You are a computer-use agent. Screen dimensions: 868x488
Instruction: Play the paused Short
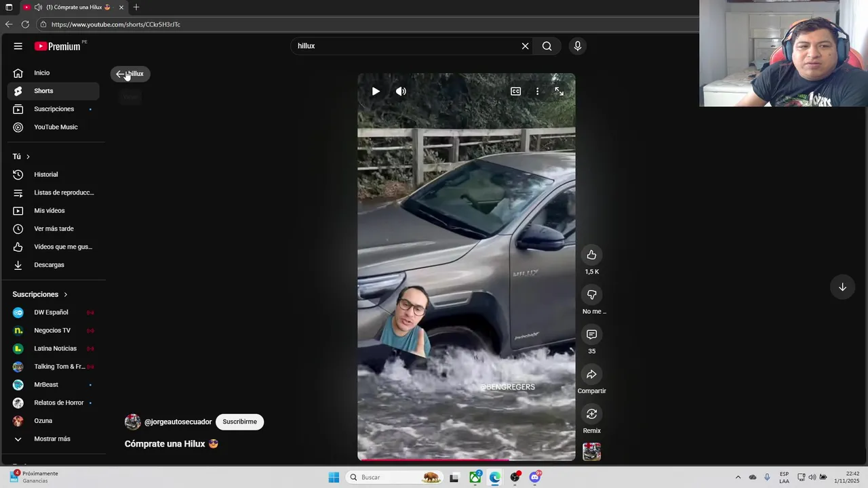point(376,91)
